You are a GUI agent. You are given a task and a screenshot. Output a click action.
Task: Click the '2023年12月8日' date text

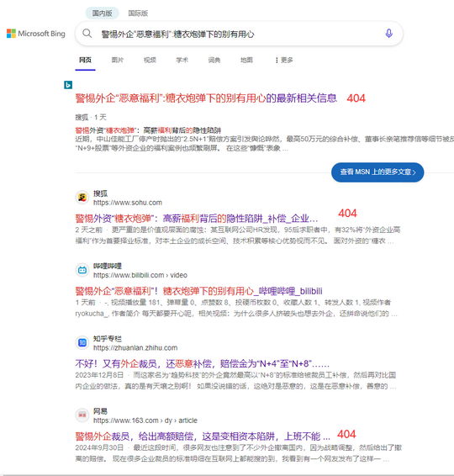click(x=99, y=375)
